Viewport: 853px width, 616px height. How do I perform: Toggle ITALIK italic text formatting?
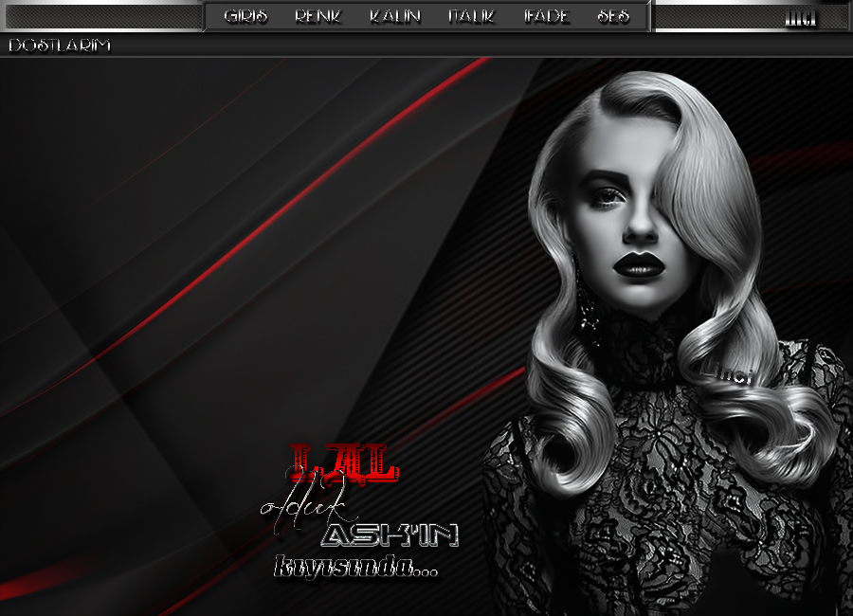471,16
